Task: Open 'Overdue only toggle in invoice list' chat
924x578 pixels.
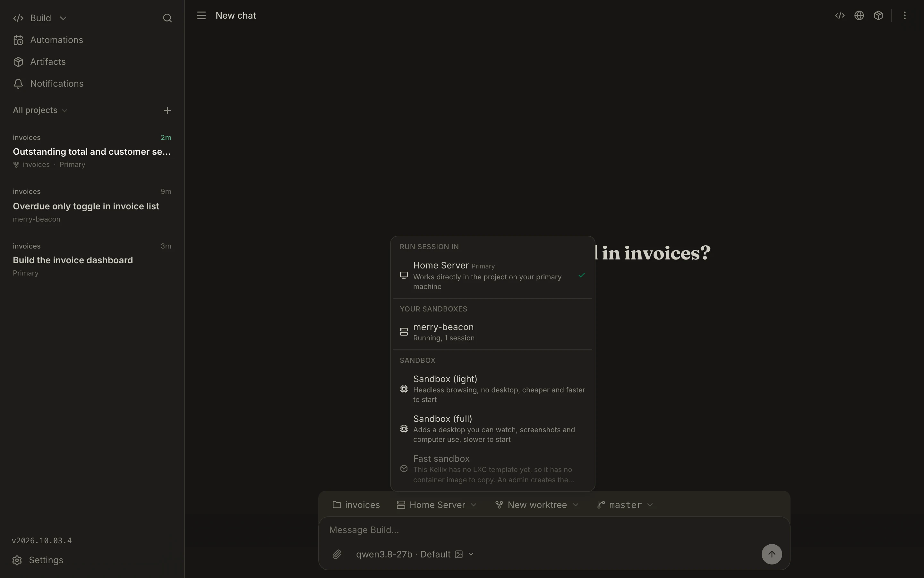Action: click(92, 205)
